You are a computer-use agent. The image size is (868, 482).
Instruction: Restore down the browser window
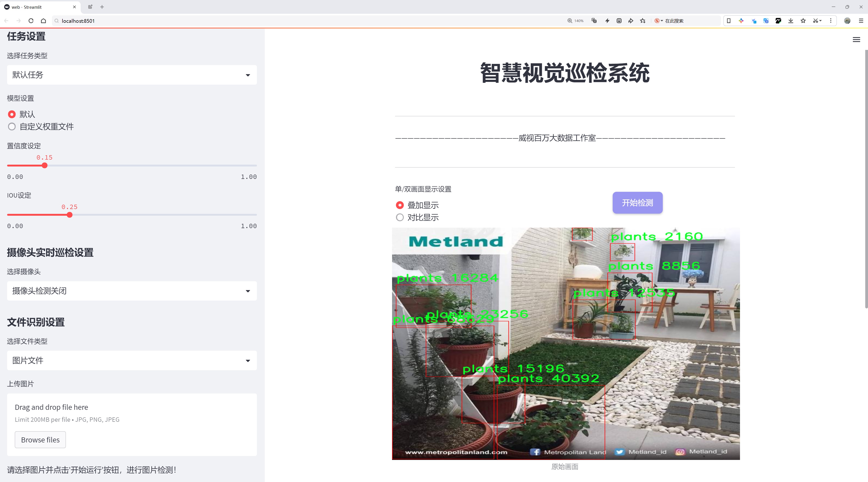(847, 7)
